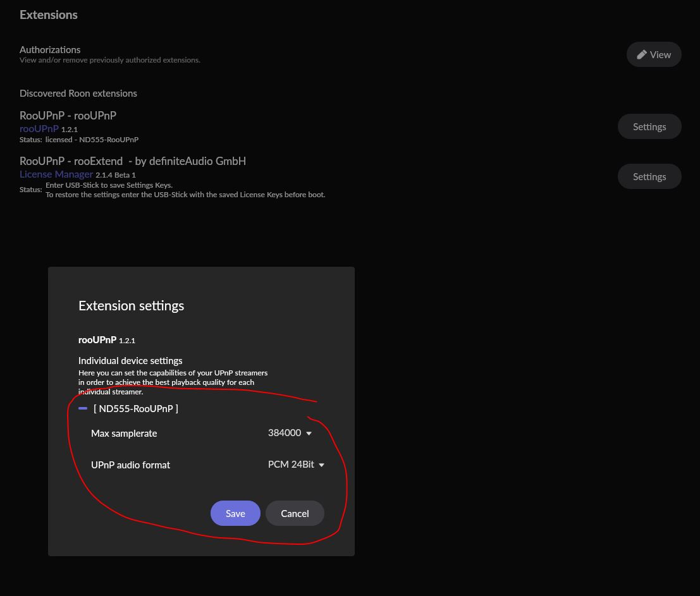Collapse the ND555-RooUPnP device section
The image size is (700, 596).
(83, 408)
